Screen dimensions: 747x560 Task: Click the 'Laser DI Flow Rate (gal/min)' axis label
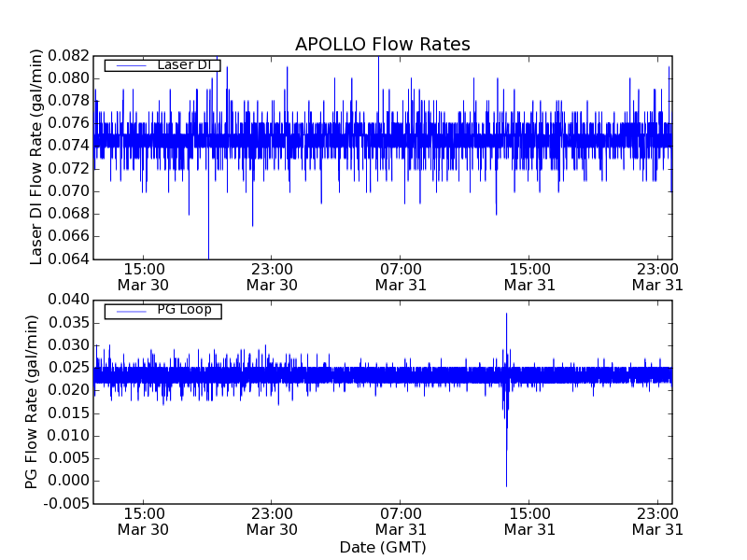[x=37, y=157]
